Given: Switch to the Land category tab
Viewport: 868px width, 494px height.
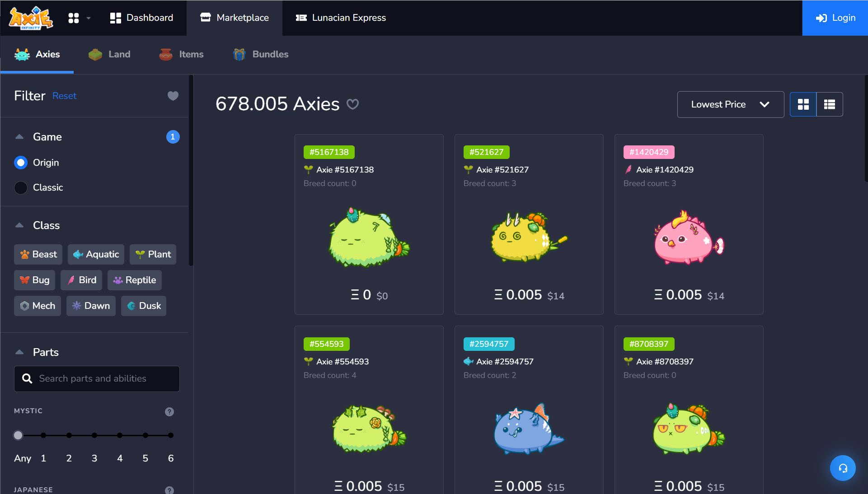Looking at the screenshot, I should pos(109,54).
